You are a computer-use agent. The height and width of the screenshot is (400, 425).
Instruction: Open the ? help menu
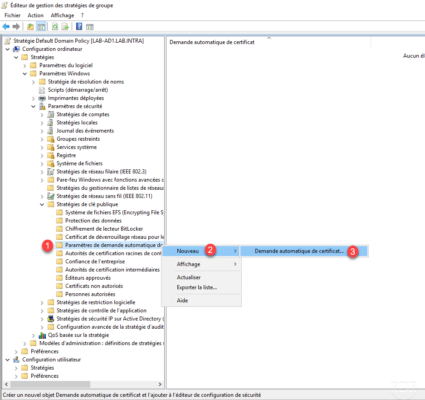point(82,15)
